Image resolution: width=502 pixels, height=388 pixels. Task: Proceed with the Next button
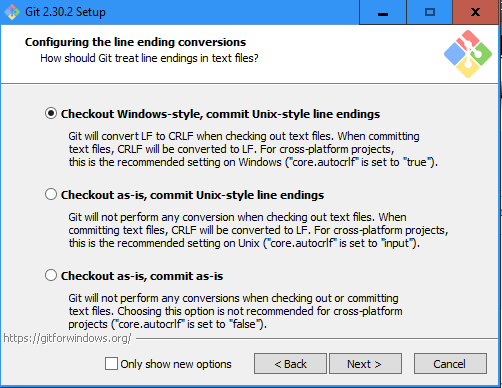pyautogui.click(x=365, y=364)
